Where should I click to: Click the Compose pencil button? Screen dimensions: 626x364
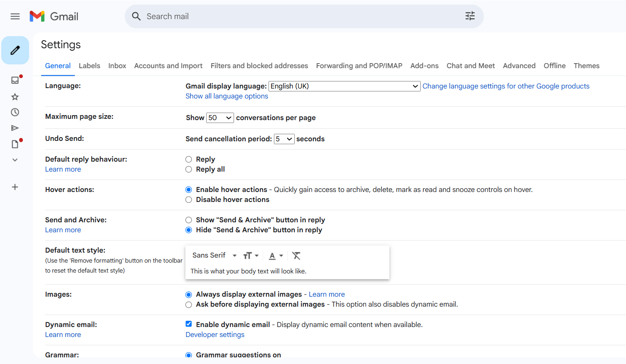point(15,50)
